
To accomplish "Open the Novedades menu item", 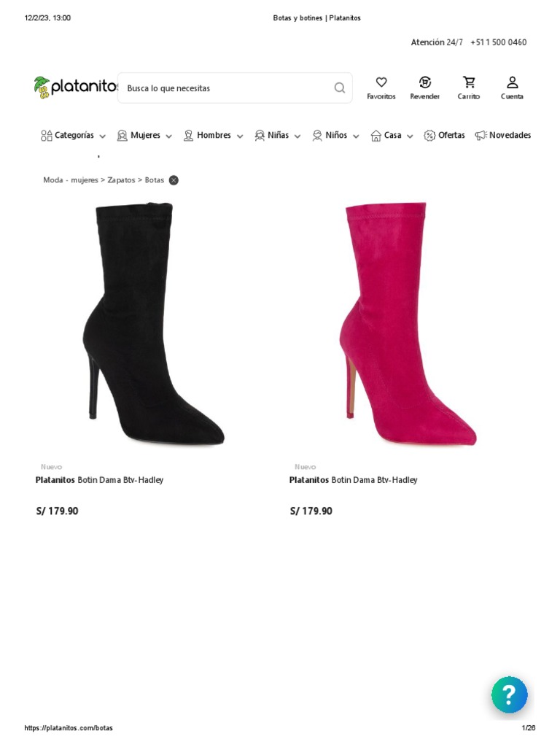I will click(x=503, y=135).
